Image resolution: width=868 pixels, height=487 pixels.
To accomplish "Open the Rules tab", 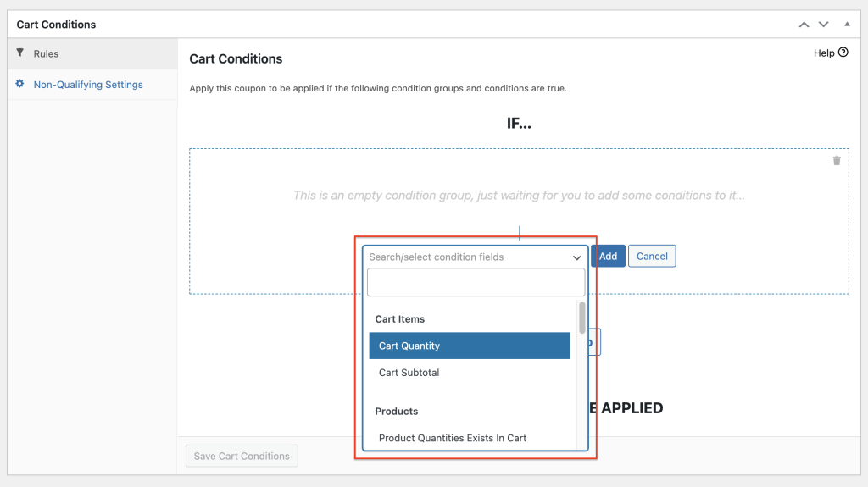I will [46, 53].
